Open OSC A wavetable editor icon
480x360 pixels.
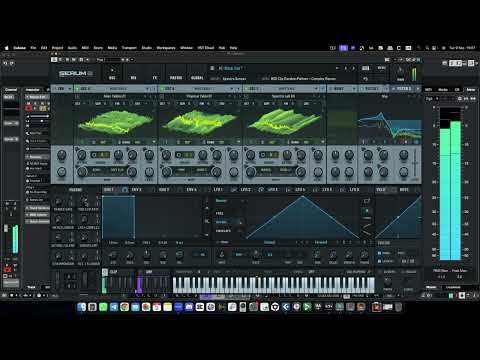pyautogui.click(x=77, y=96)
